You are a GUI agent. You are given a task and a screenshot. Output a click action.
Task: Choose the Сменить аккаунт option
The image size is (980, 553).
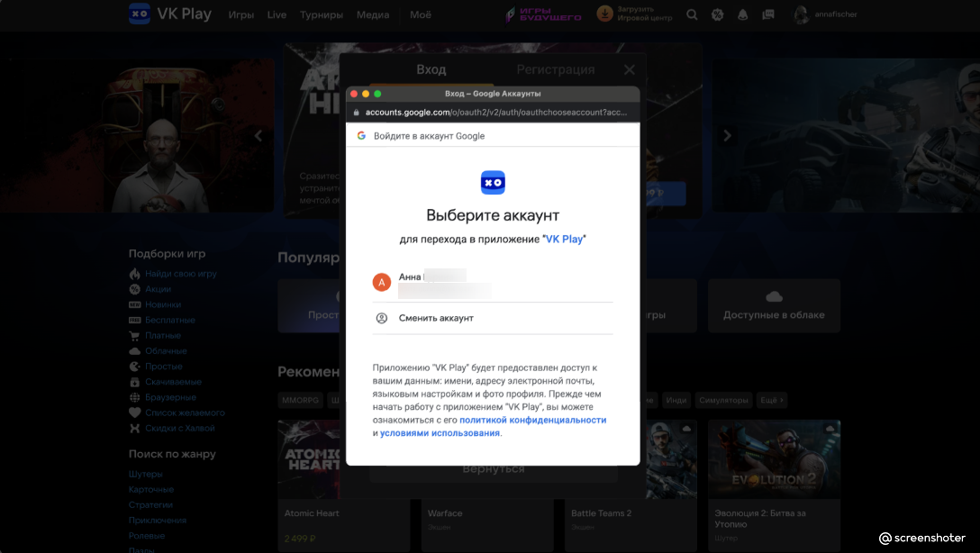pos(493,318)
